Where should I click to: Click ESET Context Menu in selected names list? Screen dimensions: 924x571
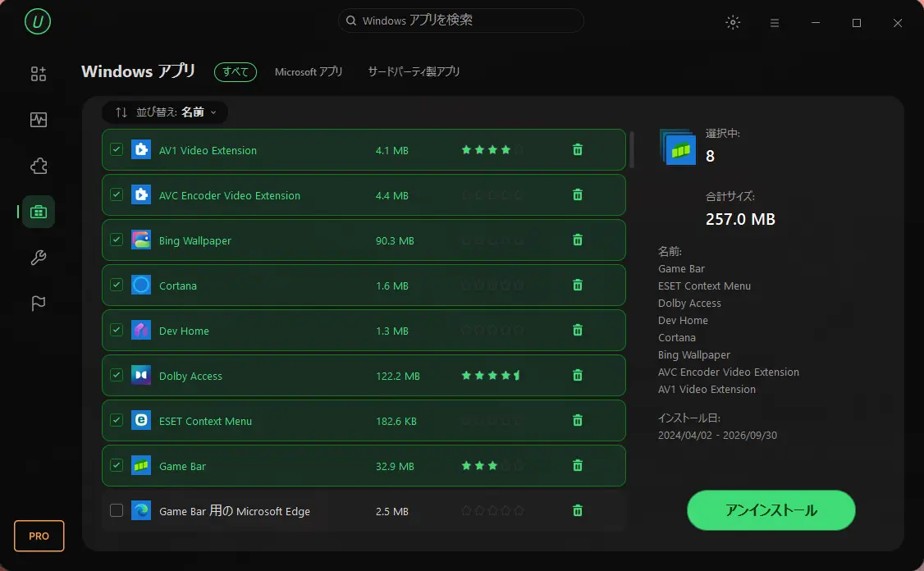(x=704, y=285)
